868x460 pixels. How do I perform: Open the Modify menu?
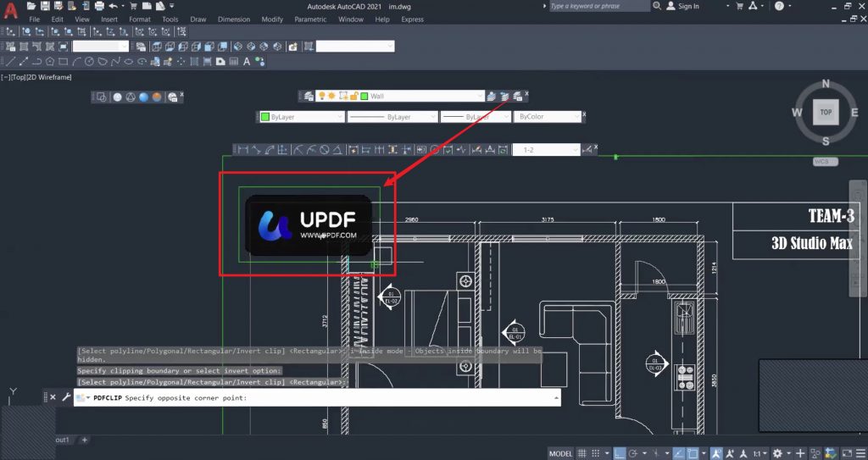[272, 19]
